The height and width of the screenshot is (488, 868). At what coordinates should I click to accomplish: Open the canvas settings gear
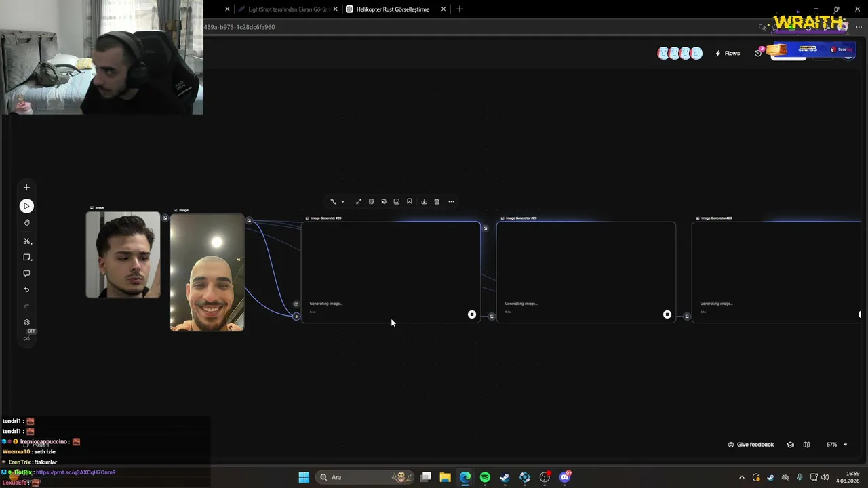click(26, 323)
